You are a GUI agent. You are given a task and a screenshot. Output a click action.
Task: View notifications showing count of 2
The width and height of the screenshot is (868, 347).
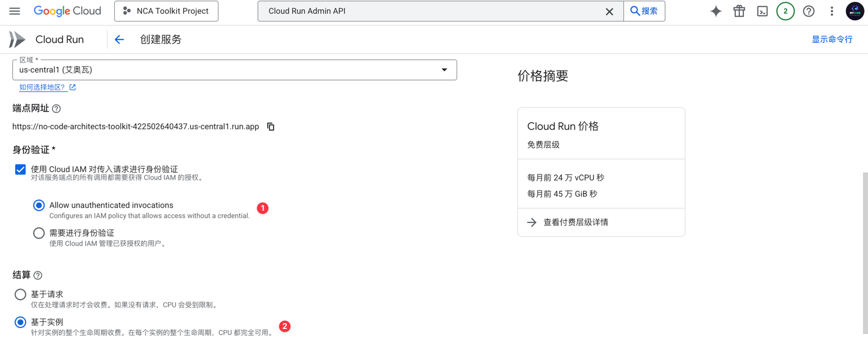[x=785, y=10]
